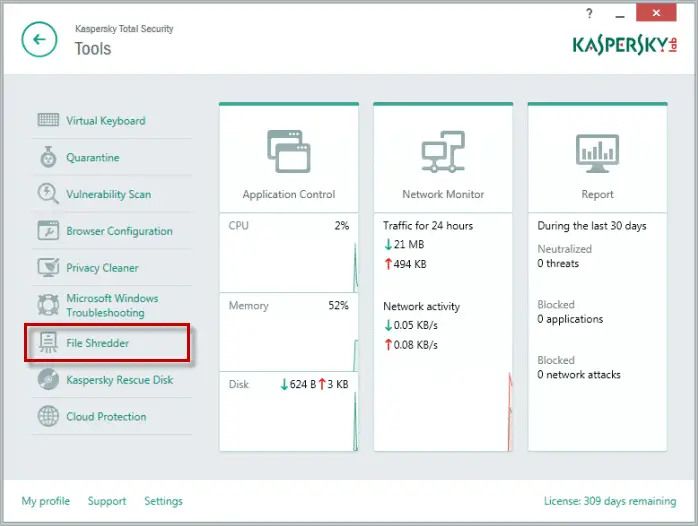Click the Quarantine biohazard flask icon
698x526 pixels.
[48, 157]
